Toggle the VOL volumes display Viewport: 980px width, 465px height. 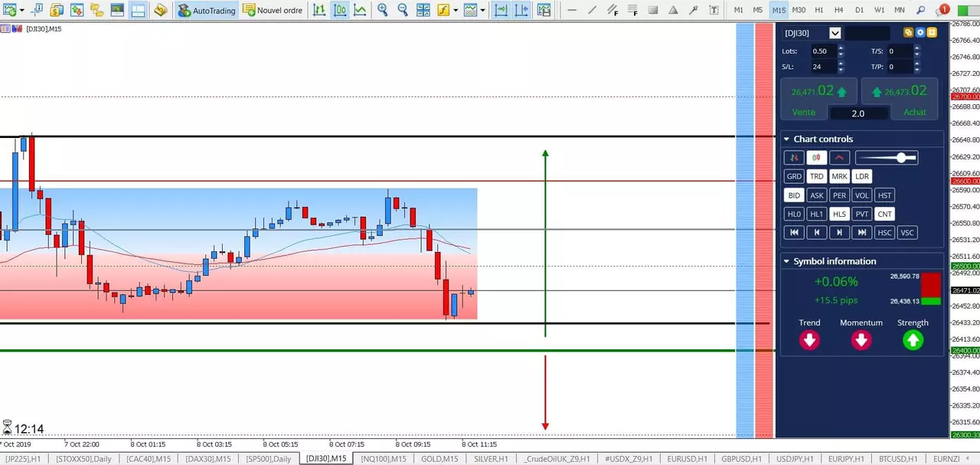pyautogui.click(x=862, y=195)
